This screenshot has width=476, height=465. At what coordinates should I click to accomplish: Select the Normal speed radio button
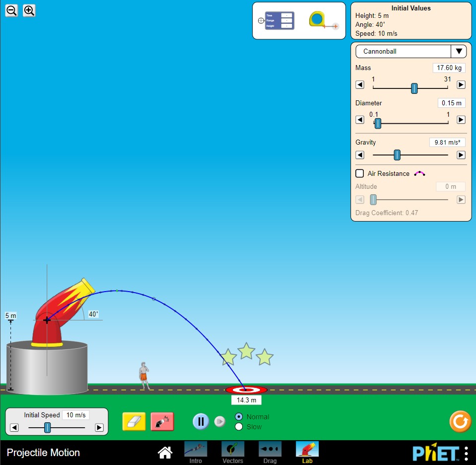click(x=239, y=417)
